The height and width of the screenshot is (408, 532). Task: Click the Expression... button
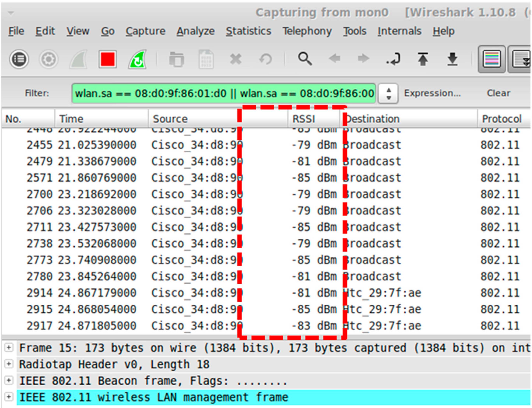pyautogui.click(x=432, y=93)
